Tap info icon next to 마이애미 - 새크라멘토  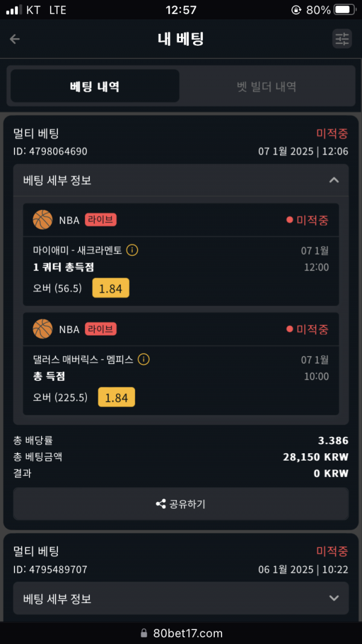pos(132,250)
